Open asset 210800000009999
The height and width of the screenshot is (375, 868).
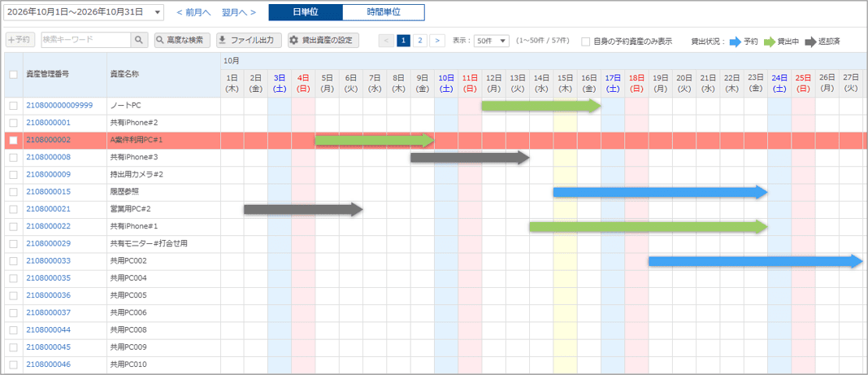59,105
